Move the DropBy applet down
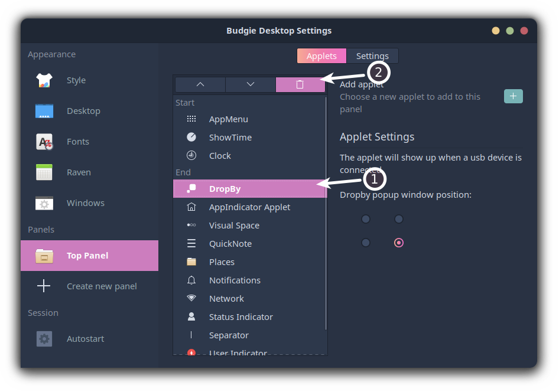The height and width of the screenshot is (392, 559). [x=249, y=84]
